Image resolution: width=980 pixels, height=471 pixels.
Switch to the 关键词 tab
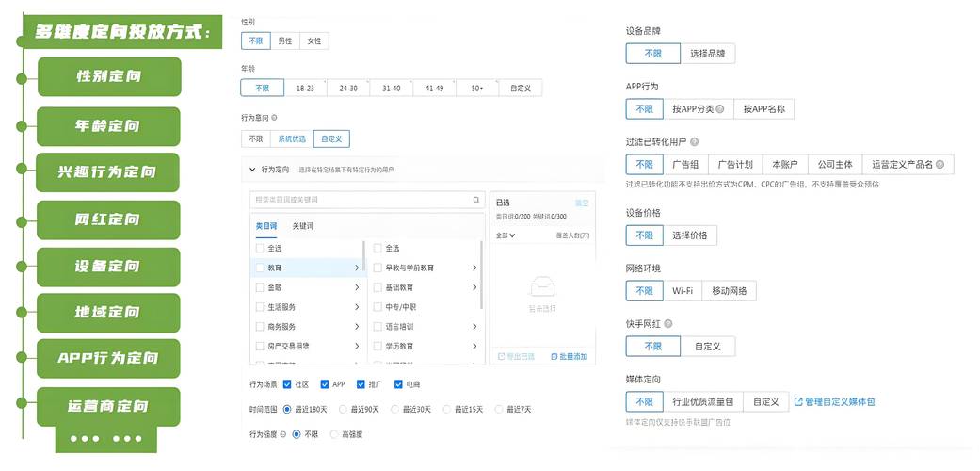pyautogui.click(x=303, y=226)
